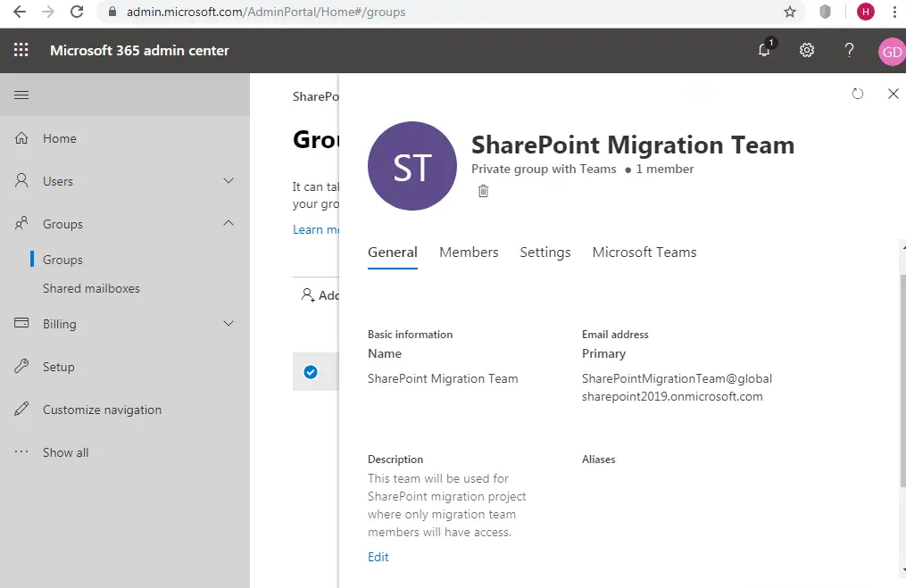Switch to the Microsoft Teams tab

click(644, 253)
